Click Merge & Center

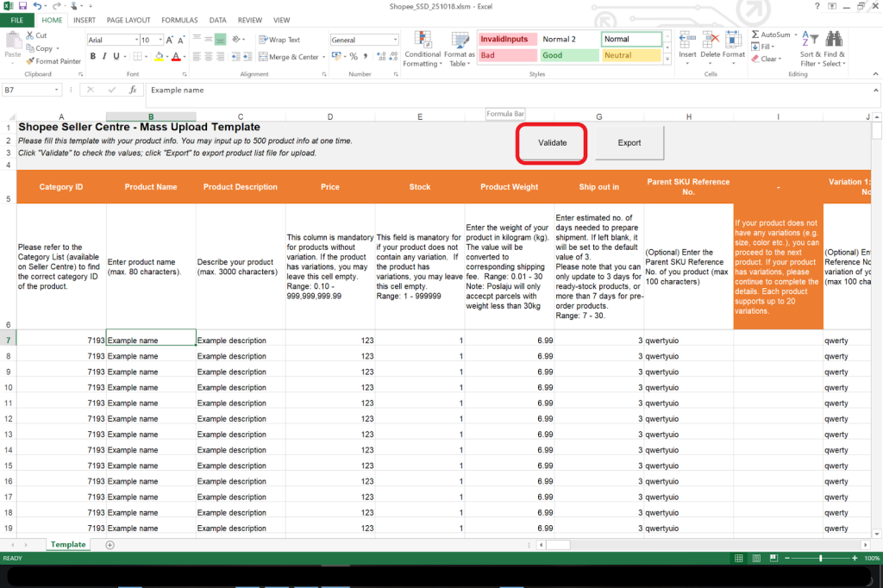tap(288, 57)
